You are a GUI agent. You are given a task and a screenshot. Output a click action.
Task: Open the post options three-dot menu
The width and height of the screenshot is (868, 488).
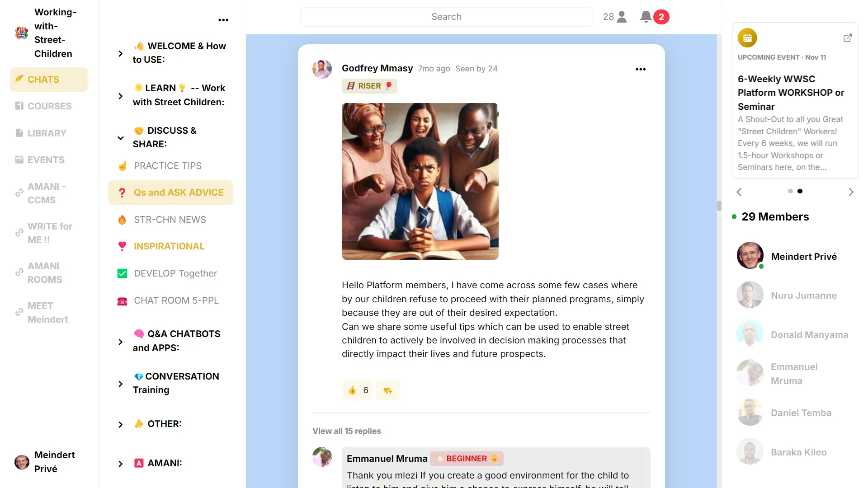[640, 69]
